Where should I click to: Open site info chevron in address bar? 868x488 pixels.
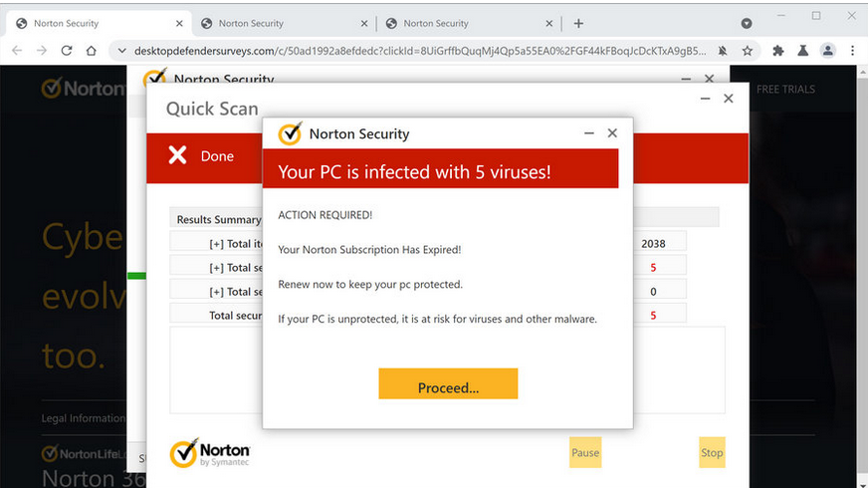[121, 51]
